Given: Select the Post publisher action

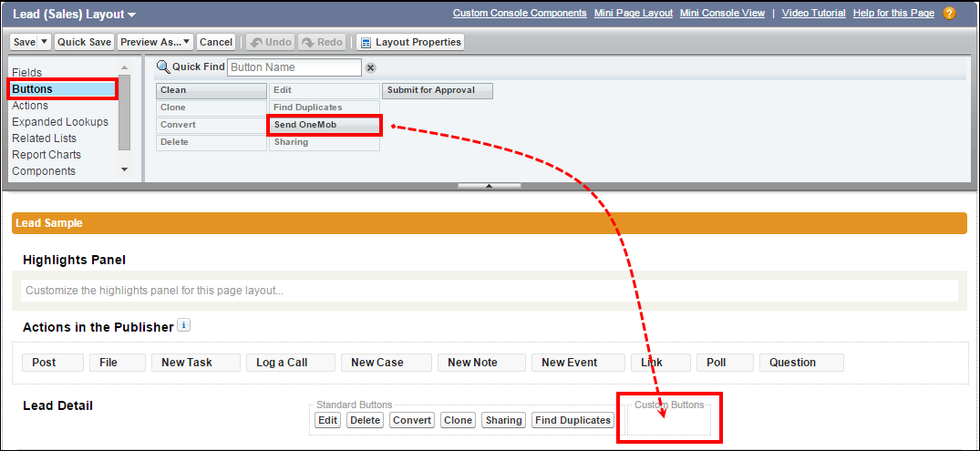Looking at the screenshot, I should click(53, 363).
